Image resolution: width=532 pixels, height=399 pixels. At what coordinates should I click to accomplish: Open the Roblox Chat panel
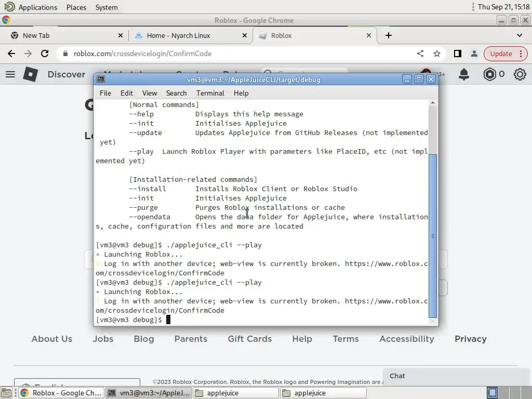click(457, 376)
